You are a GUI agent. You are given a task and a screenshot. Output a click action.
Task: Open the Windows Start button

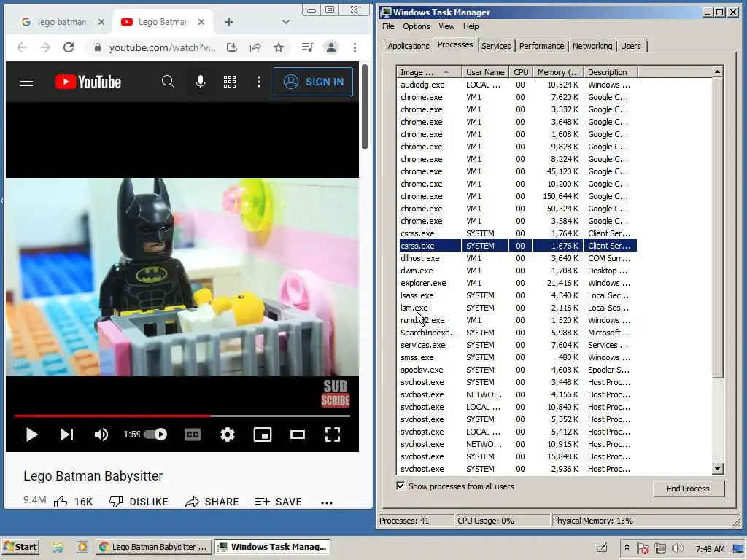(20, 547)
